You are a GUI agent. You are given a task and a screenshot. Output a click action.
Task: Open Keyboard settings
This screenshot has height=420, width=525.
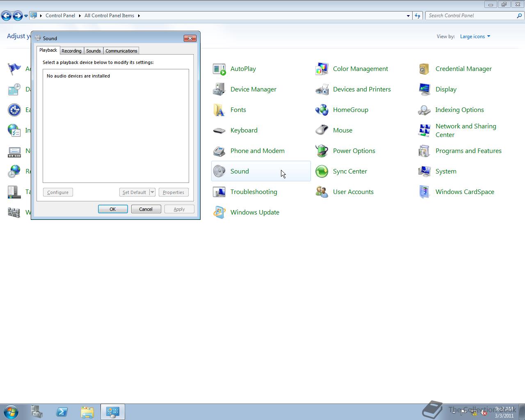(x=244, y=130)
